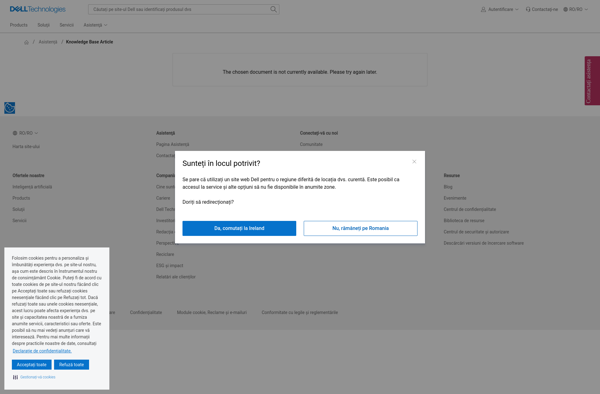
Task: Open Centrul de securitate și autorizare
Action: pyautogui.click(x=476, y=232)
